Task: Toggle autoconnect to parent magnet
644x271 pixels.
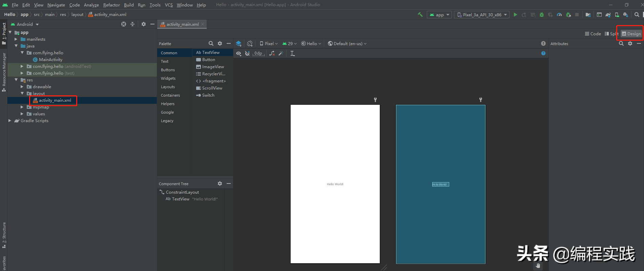Action: (248, 53)
